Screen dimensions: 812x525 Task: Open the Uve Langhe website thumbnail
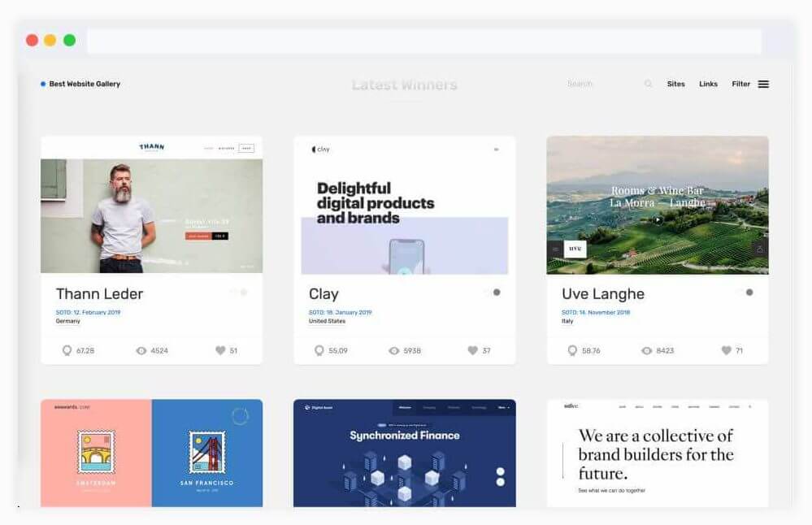[658, 205]
